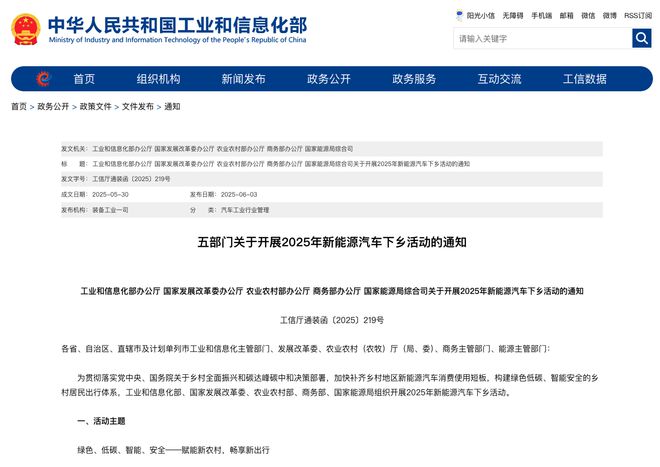Open the 互动交流 navigation menu
This screenshot has width=660, height=467.
click(499, 79)
